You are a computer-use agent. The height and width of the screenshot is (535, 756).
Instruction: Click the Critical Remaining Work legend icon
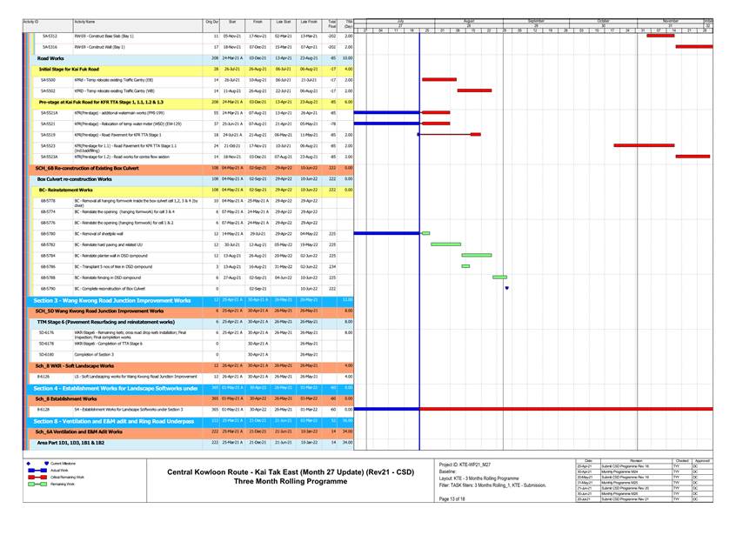[x=36, y=477]
